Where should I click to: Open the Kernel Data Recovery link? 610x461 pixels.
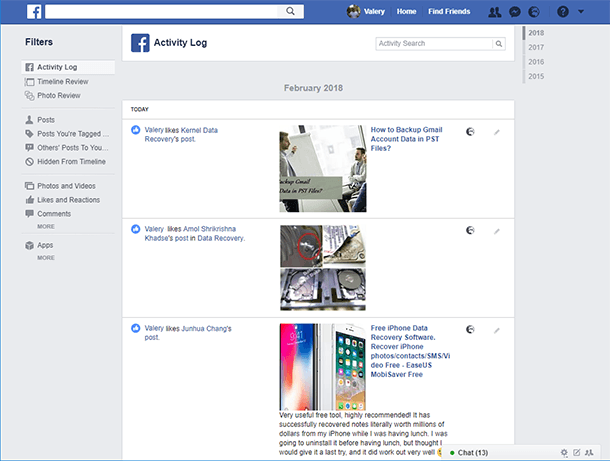(181, 135)
